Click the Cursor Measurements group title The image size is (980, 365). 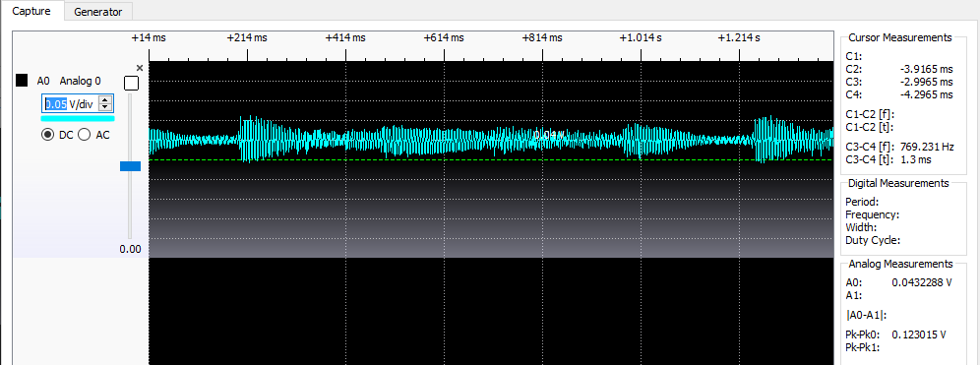point(900,37)
